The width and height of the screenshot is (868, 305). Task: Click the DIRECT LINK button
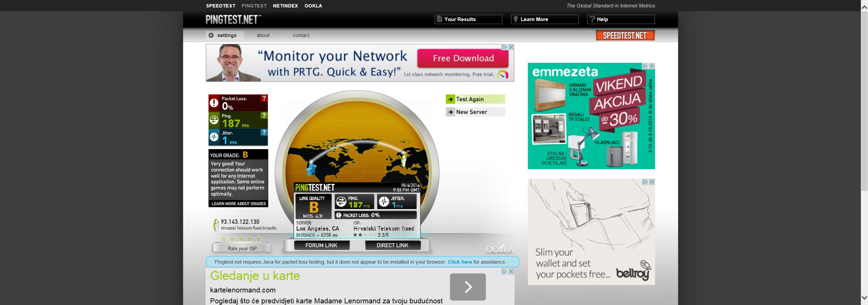[x=392, y=245]
